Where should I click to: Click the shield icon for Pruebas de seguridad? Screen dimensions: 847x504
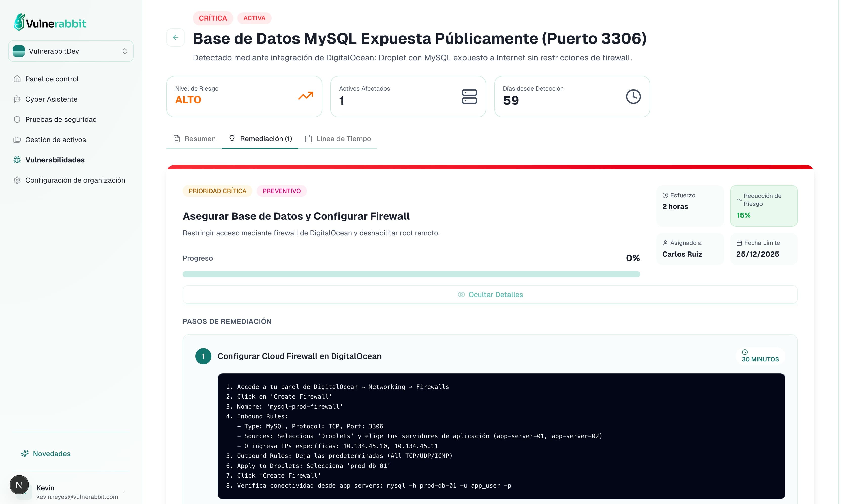(x=17, y=119)
